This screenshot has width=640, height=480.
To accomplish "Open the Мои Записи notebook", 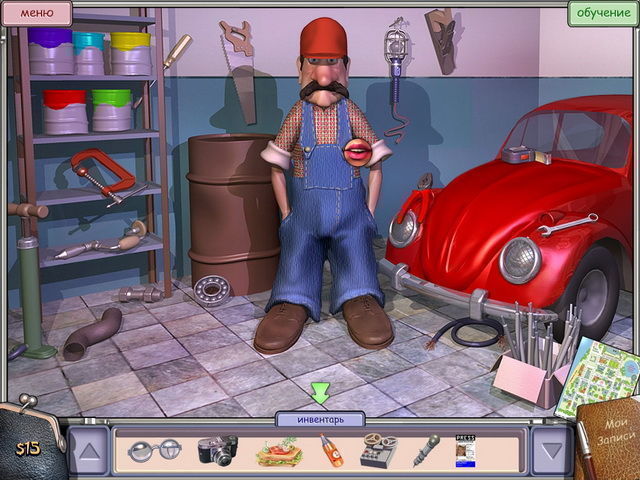I will tap(608, 440).
